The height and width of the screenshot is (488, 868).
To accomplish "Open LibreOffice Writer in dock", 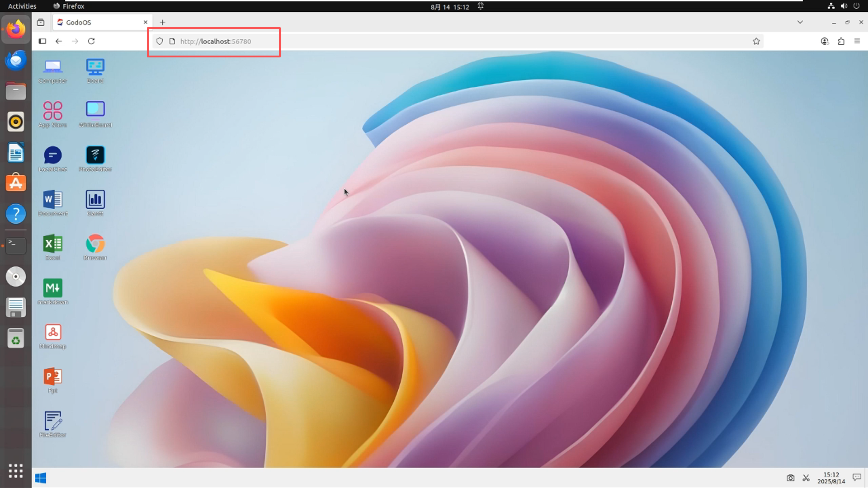I will [16, 152].
